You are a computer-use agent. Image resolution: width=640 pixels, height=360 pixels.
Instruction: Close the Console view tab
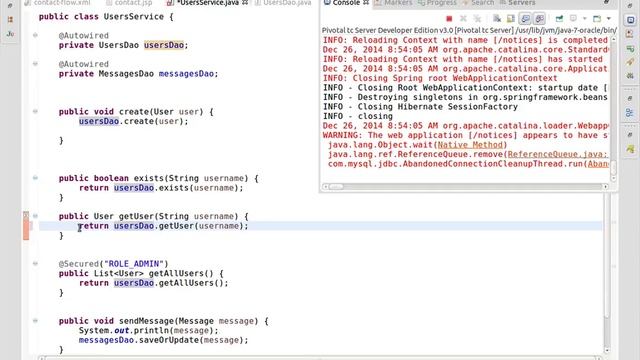tap(366, 3)
